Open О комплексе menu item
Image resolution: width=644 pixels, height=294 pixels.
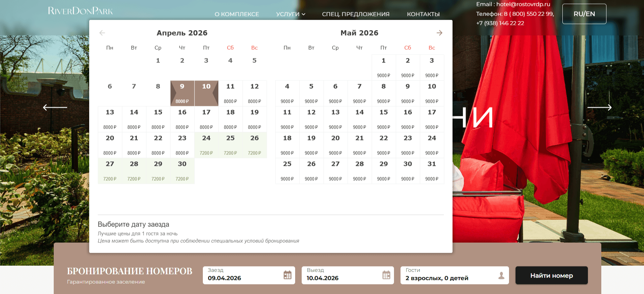(237, 14)
